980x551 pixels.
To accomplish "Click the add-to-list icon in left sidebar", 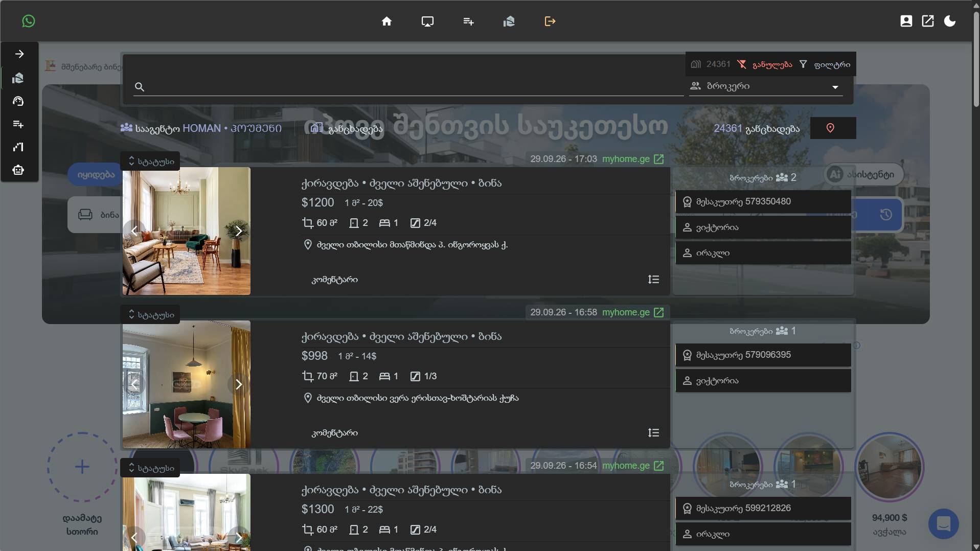I will click(18, 124).
